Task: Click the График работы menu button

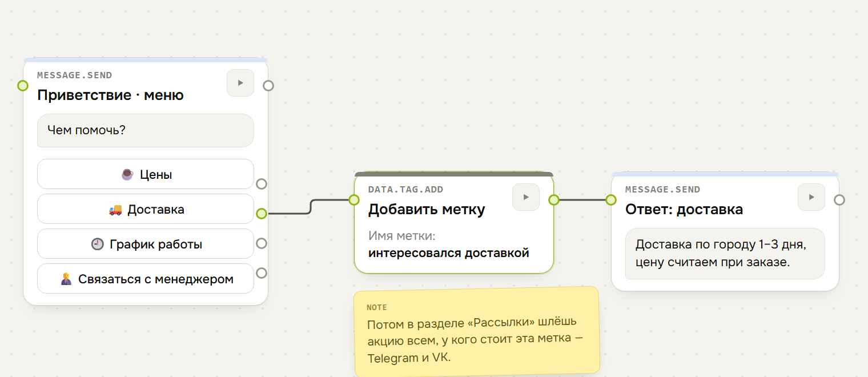Action: [146, 244]
